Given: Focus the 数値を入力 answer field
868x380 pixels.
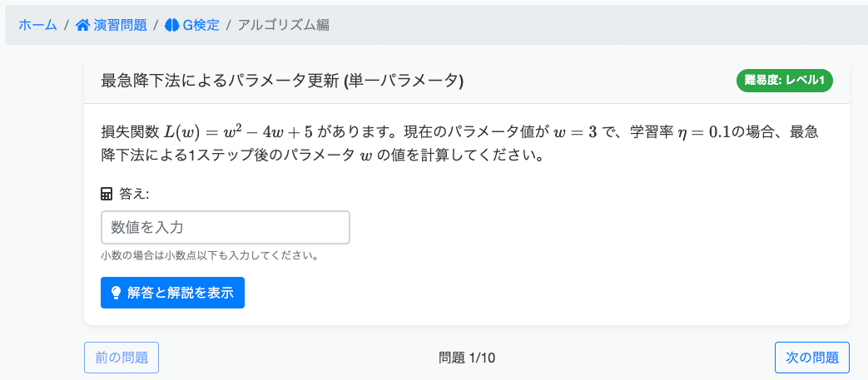Looking at the screenshot, I should coord(226,227).
